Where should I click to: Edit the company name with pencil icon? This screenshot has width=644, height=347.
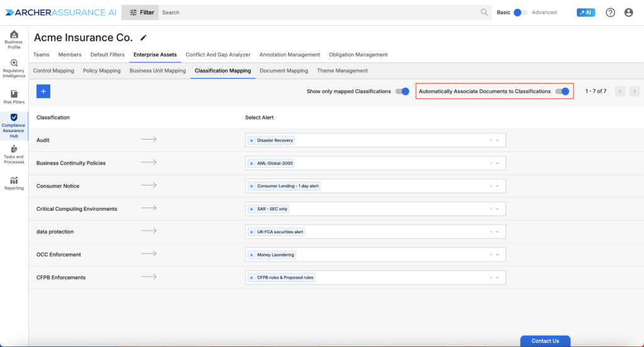click(143, 38)
